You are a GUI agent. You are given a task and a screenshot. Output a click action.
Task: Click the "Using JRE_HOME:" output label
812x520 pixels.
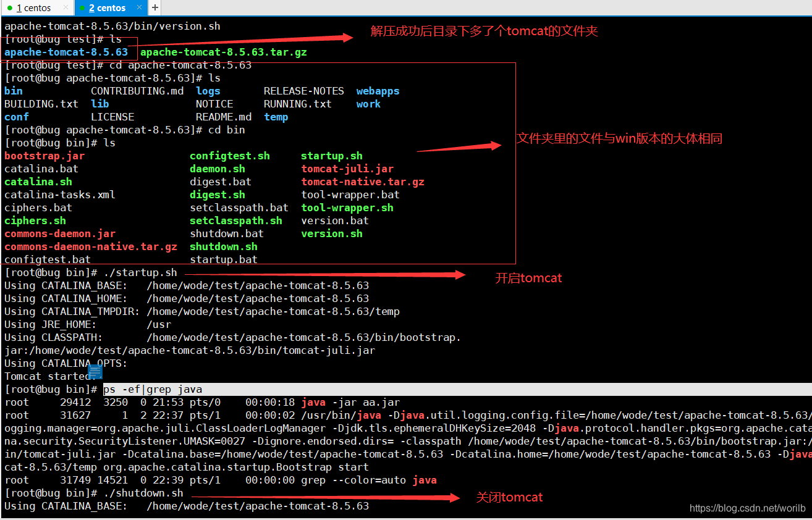51,324
